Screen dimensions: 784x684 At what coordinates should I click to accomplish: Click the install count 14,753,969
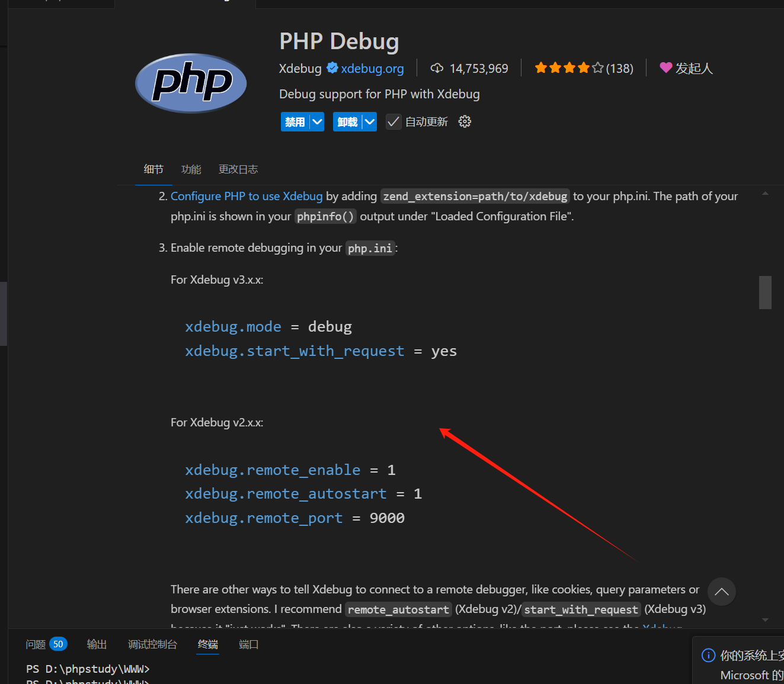click(x=479, y=69)
